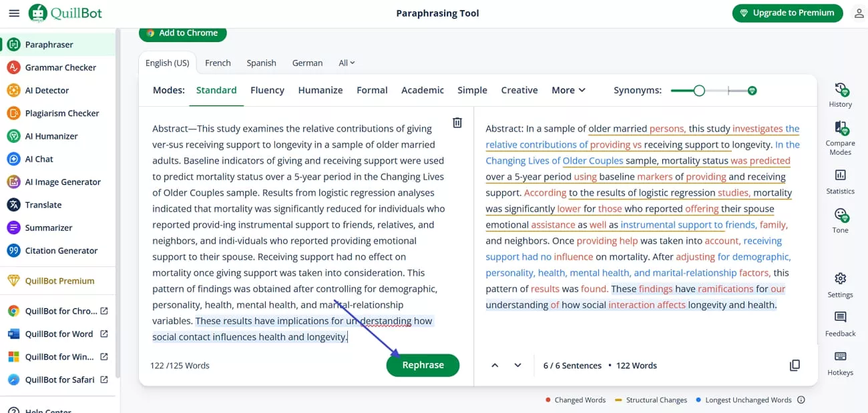Open the hamburger menu
This screenshot has width=868, height=413.
pos(14,13)
